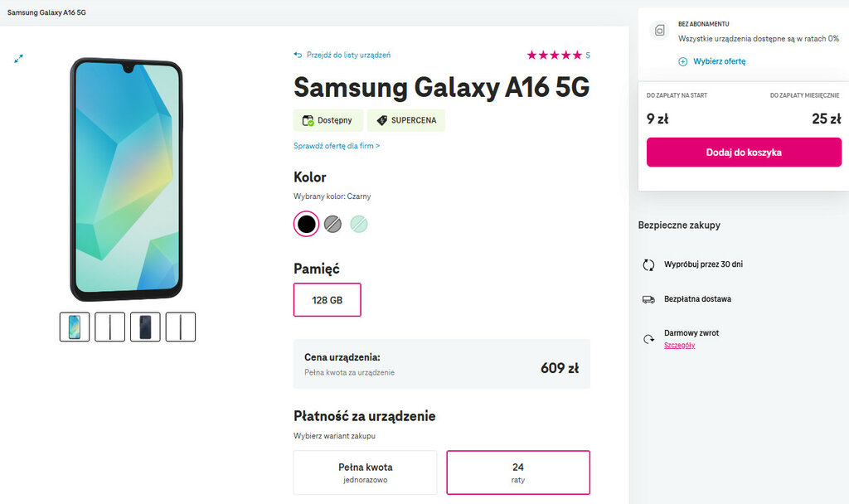Click the back arrow to device list

pos(298,56)
